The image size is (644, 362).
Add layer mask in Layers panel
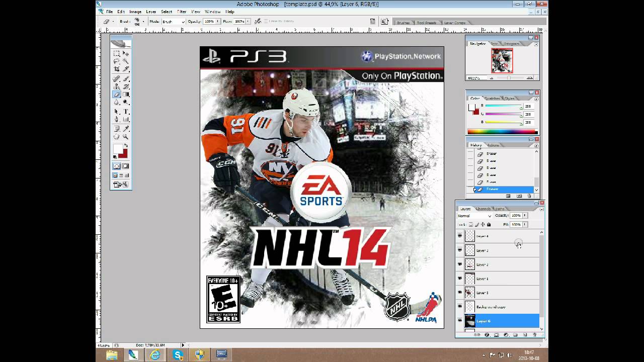click(x=497, y=335)
